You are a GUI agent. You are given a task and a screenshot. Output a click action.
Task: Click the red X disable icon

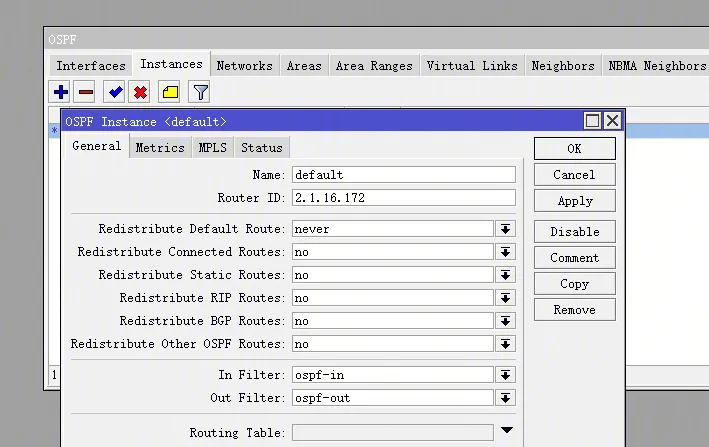coord(140,92)
